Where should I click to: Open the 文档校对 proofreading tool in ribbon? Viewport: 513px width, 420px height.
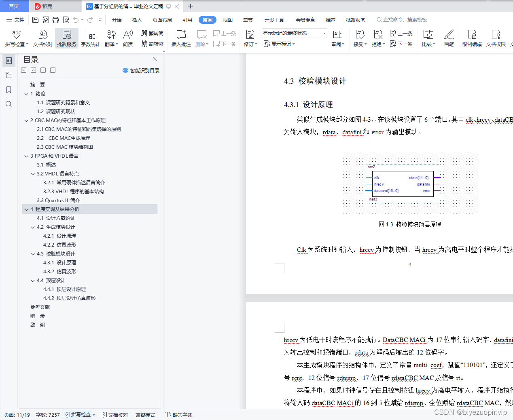click(x=43, y=38)
